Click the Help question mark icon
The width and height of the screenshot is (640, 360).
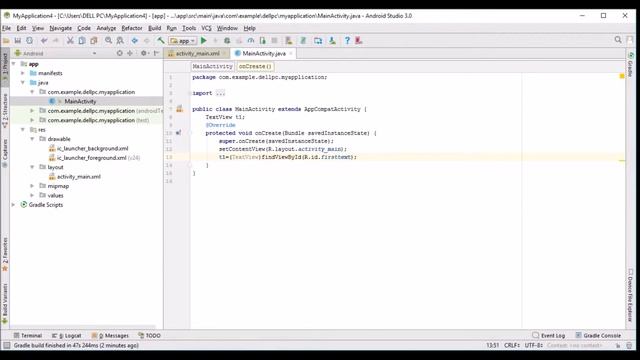tap(347, 40)
